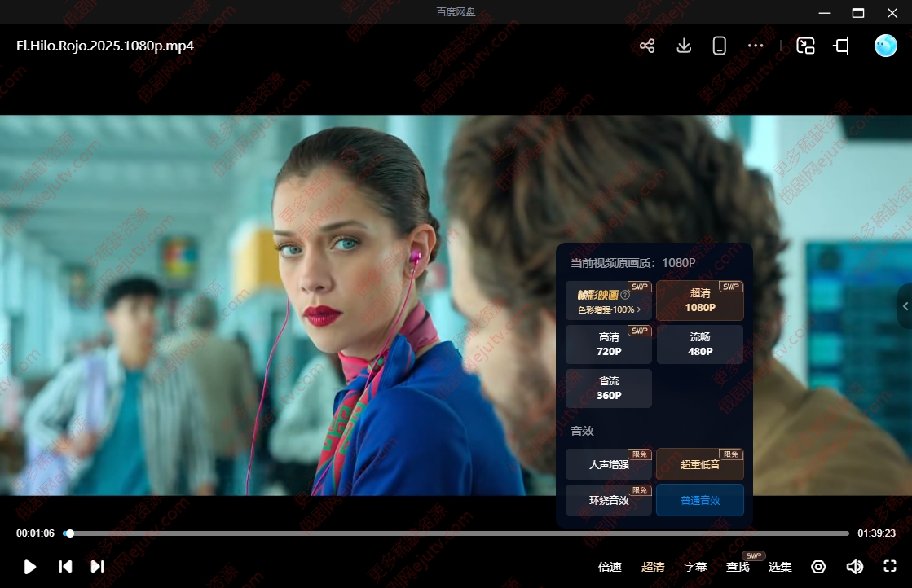Screen dimensions: 912x588
Task: Select the 帧彩映画 enhanced picture option
Action: (x=609, y=301)
